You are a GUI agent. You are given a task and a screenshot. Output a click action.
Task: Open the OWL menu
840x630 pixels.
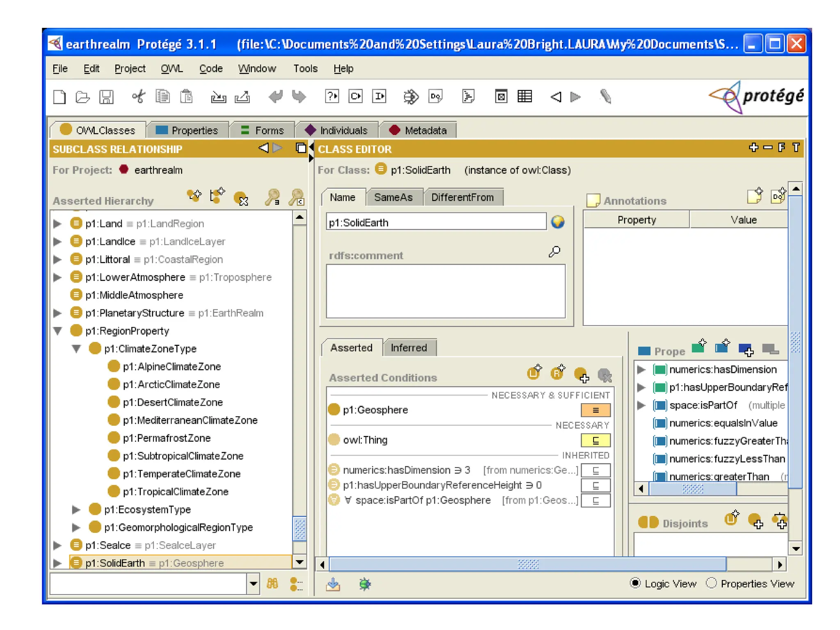click(171, 68)
